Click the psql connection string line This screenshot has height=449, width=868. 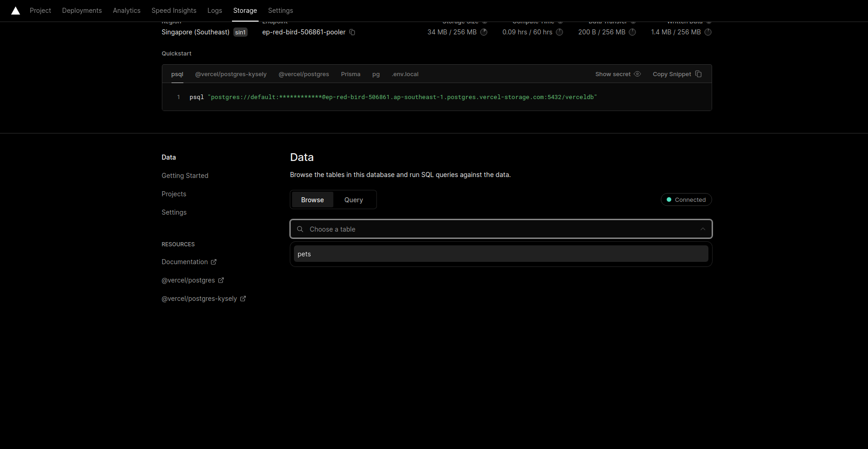(x=393, y=97)
